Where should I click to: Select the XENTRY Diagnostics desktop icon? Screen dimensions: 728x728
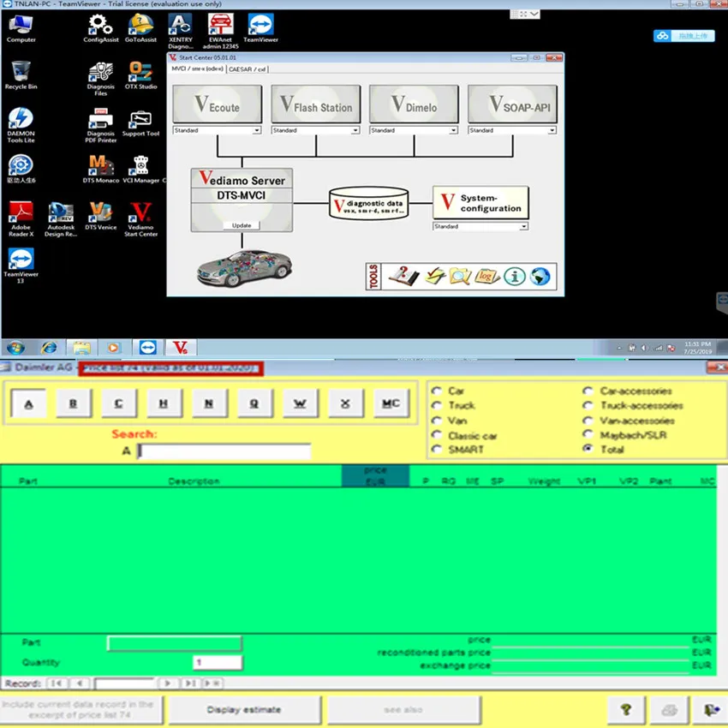181,32
